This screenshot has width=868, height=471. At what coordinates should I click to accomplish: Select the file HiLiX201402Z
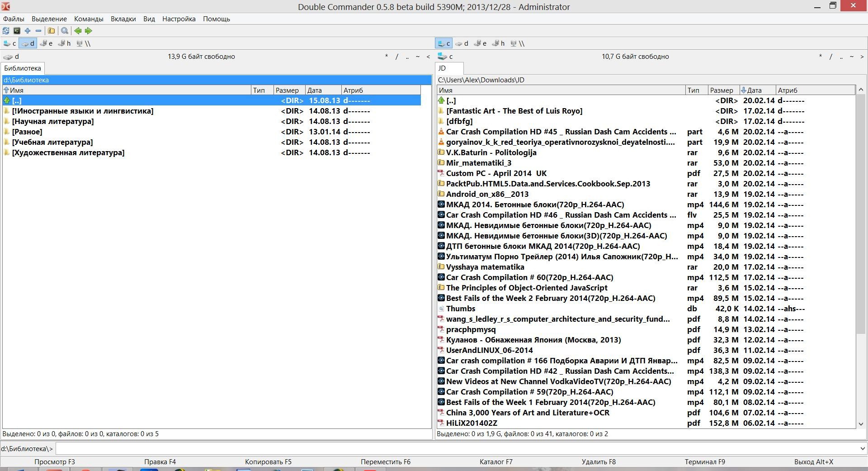tap(646, 423)
